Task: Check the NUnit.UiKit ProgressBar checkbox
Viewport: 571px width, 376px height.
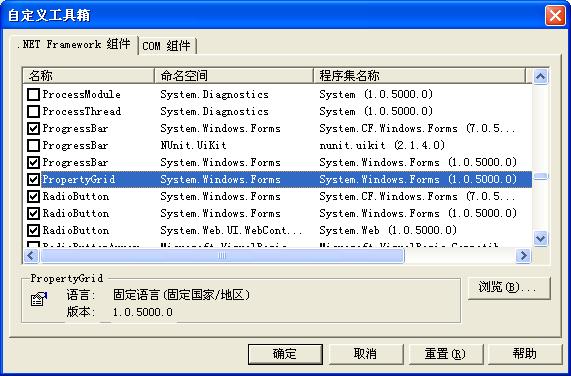Action: (34, 146)
